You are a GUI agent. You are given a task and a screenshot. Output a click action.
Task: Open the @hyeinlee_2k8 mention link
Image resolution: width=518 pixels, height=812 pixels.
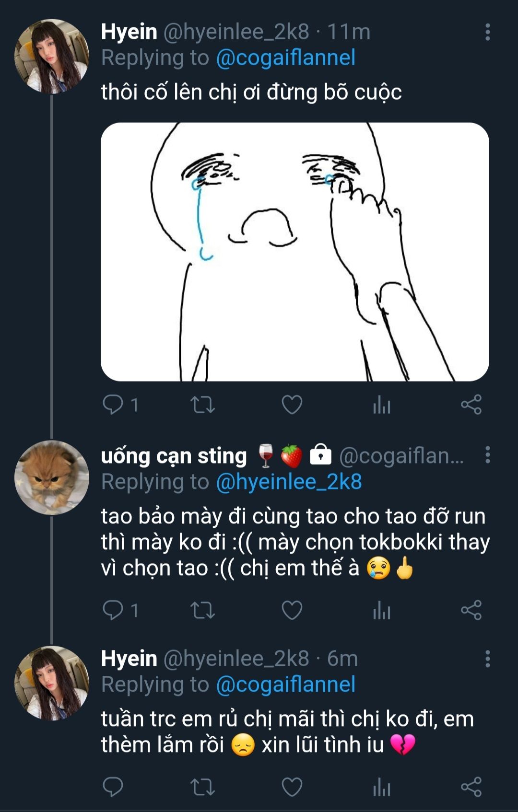point(289,482)
